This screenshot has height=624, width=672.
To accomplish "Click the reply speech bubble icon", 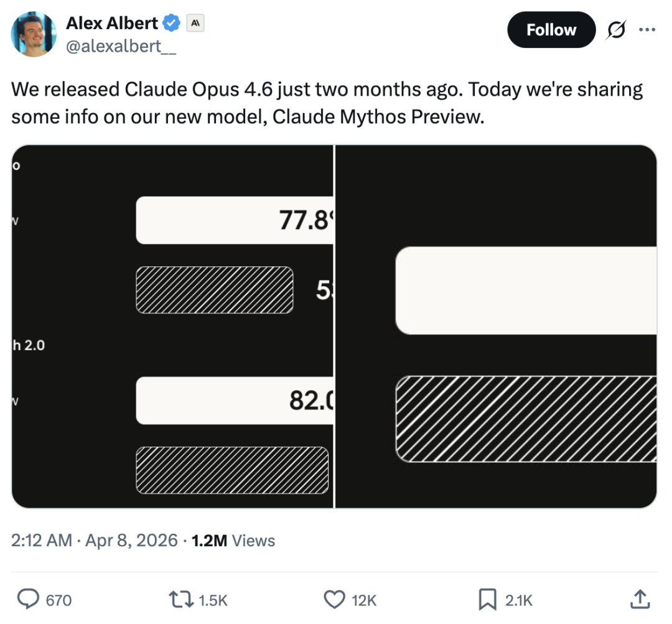I will pyautogui.click(x=28, y=599).
